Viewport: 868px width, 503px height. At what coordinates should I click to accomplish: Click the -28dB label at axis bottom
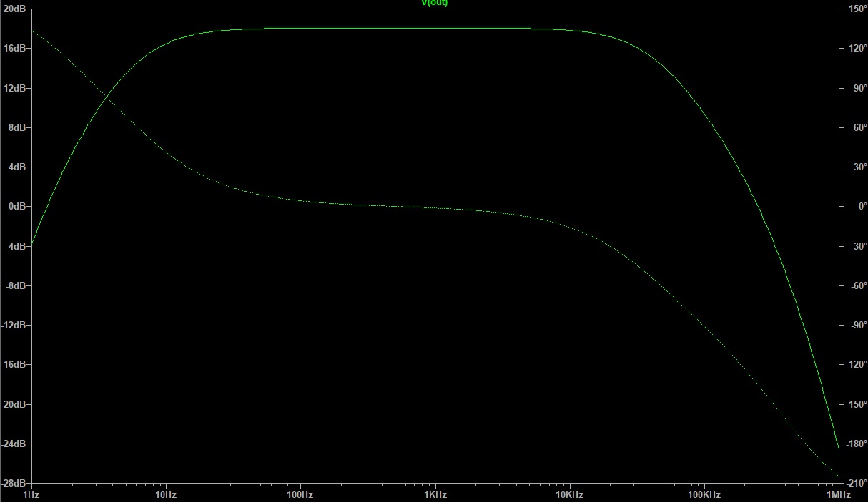point(14,483)
